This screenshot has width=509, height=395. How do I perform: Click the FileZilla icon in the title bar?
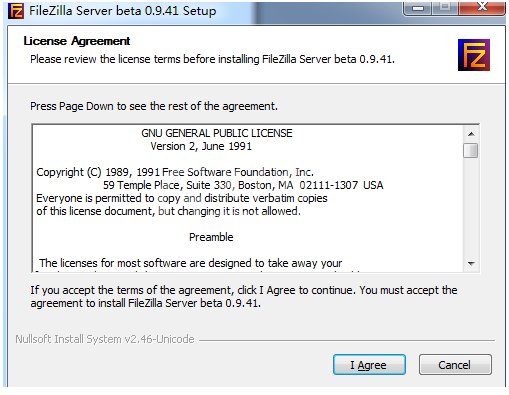16,11
